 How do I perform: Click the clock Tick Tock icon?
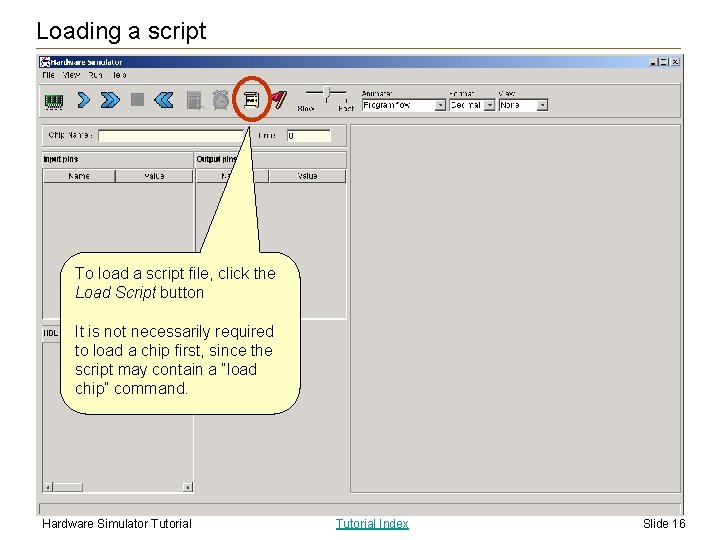tap(221, 100)
